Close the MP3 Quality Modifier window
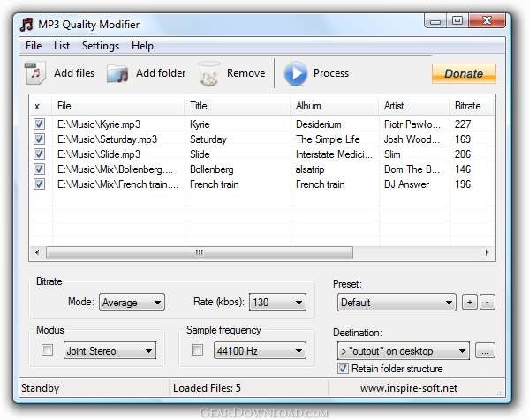 point(487,21)
